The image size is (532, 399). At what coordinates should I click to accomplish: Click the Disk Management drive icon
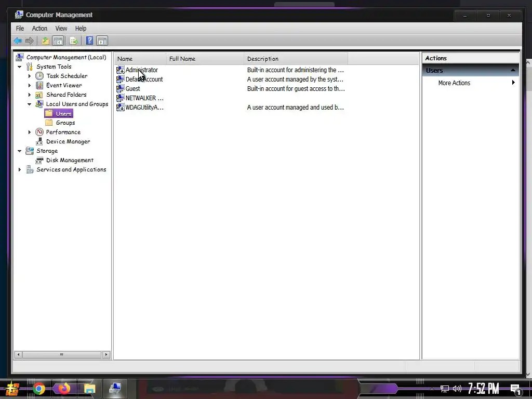pos(39,160)
